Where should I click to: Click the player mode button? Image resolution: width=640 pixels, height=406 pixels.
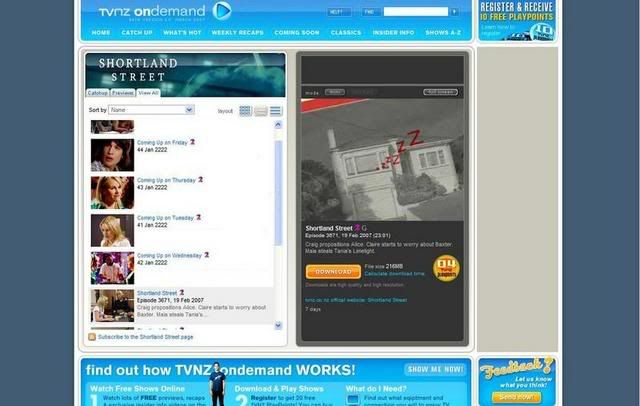(x=335, y=92)
